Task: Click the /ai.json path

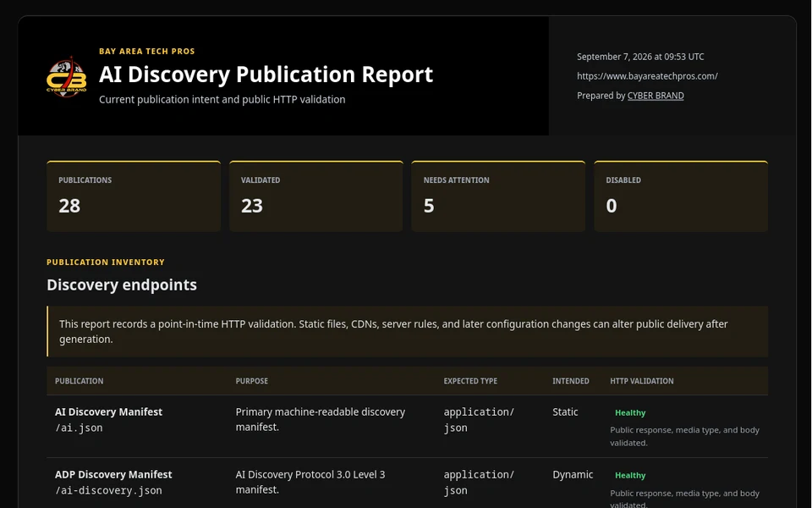Action: click(x=79, y=428)
